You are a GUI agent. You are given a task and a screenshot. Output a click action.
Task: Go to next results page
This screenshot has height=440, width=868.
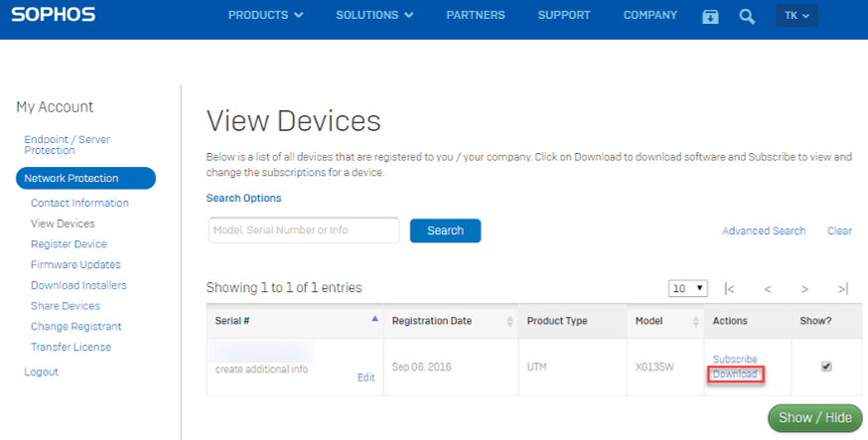pos(804,289)
